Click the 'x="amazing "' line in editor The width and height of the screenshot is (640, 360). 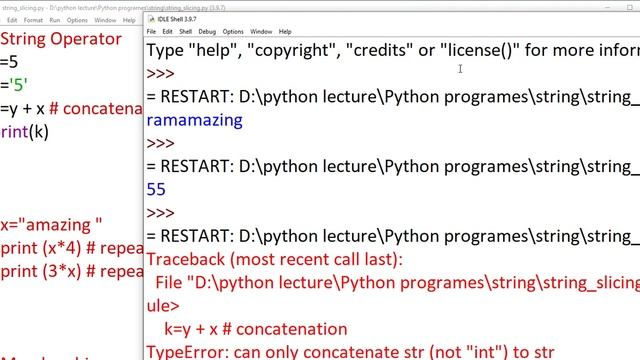pyautogui.click(x=51, y=225)
